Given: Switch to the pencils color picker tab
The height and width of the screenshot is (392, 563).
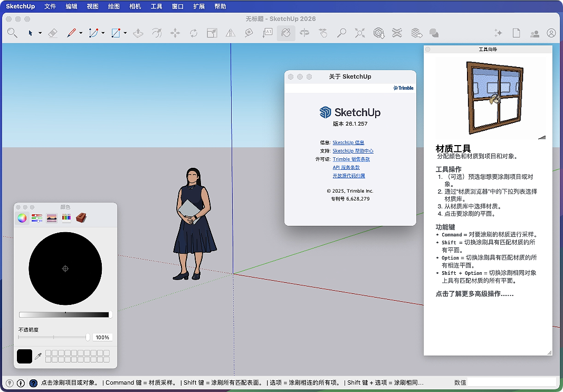Looking at the screenshot, I should 66,218.
